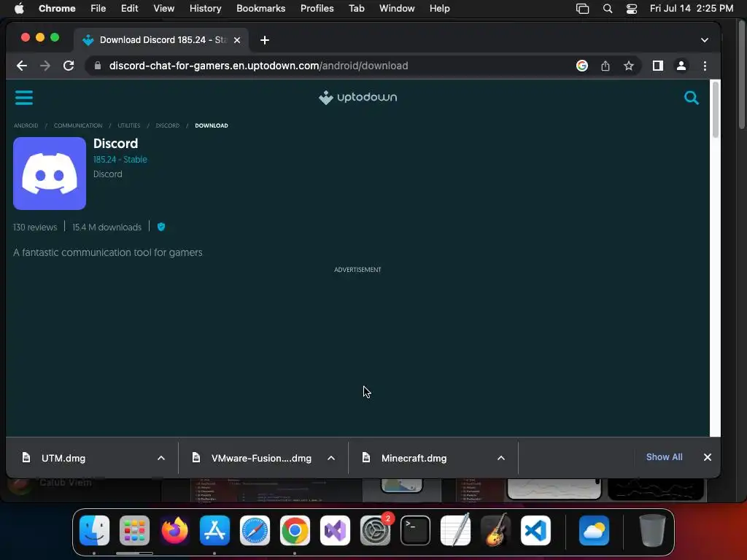This screenshot has height=560, width=747.
Task: Launch Visual Studio Code from Dock
Action: click(536, 530)
